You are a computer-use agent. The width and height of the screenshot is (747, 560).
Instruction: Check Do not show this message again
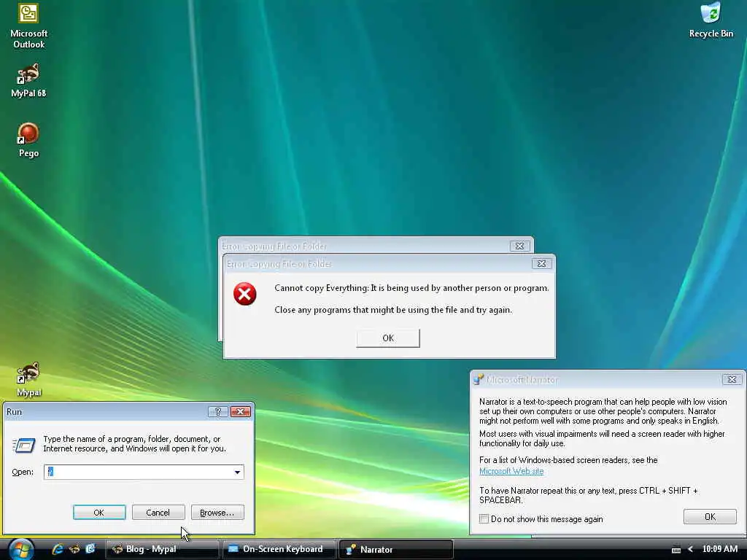(x=484, y=518)
